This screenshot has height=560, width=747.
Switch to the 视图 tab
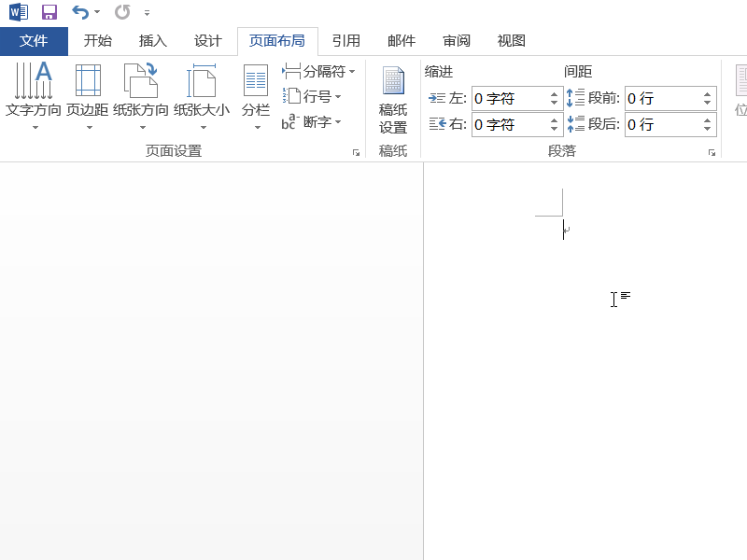pyautogui.click(x=511, y=41)
